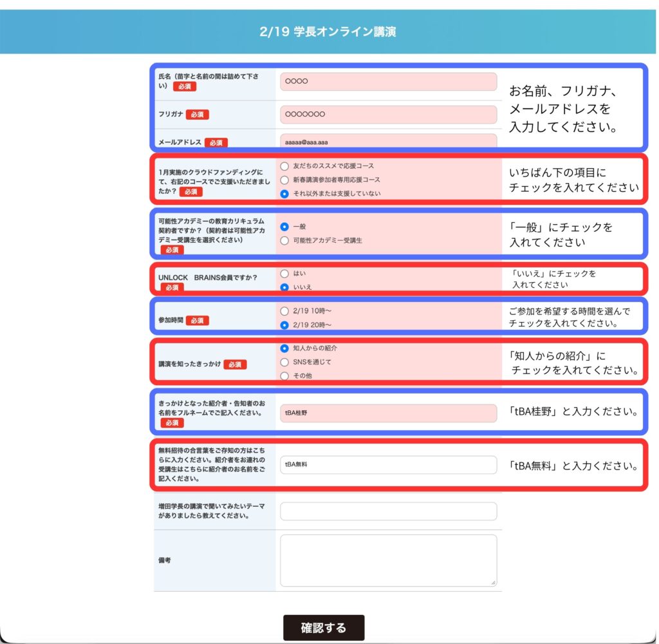
Task: Click the invitation code field containing tBA無料
Action: click(388, 464)
